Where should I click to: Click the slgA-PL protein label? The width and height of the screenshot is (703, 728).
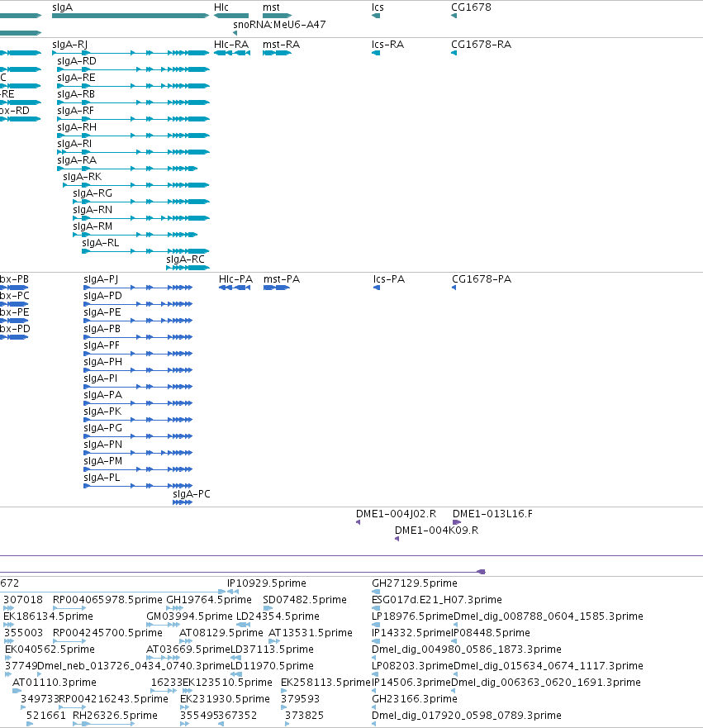(x=102, y=478)
